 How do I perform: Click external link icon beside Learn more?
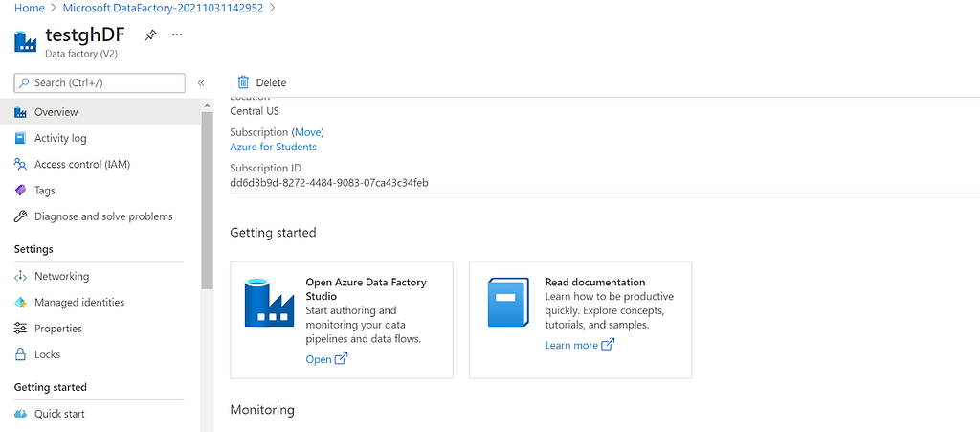point(608,345)
